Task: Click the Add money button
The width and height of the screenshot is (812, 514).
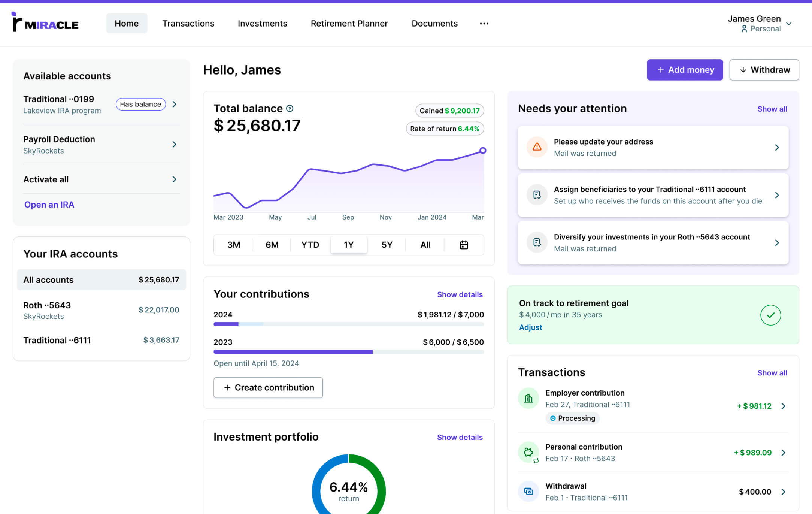Action: (685, 70)
